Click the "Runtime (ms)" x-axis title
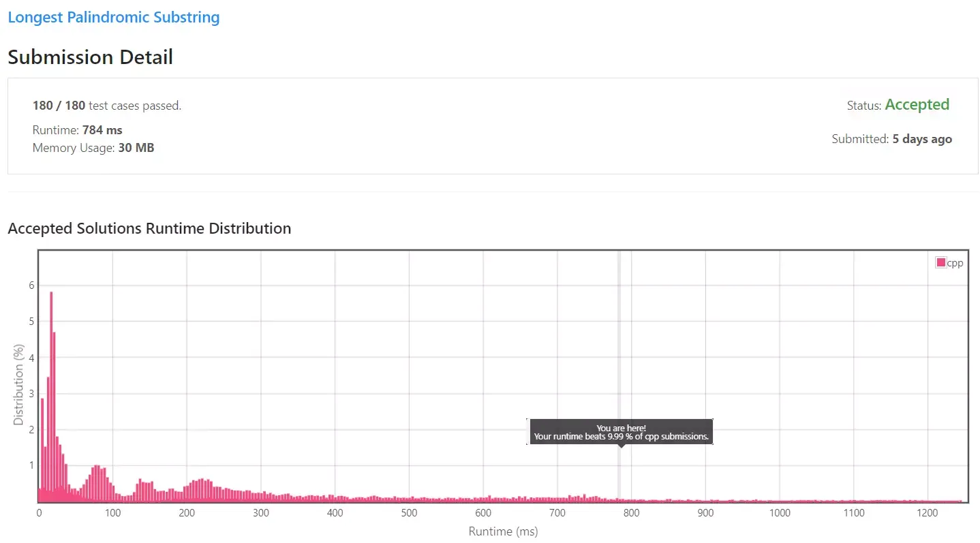 click(x=503, y=531)
